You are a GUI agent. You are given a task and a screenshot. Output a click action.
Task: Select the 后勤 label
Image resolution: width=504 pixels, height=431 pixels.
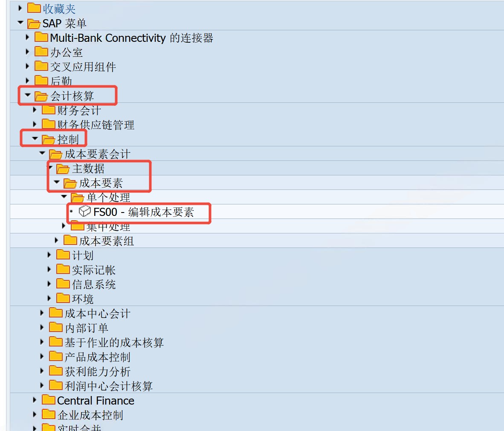pos(61,81)
